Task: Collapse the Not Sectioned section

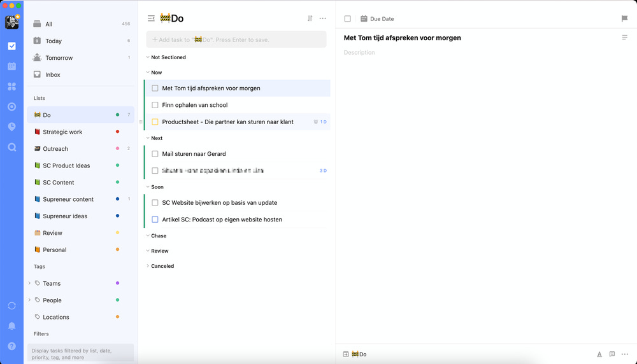Action: [x=148, y=57]
